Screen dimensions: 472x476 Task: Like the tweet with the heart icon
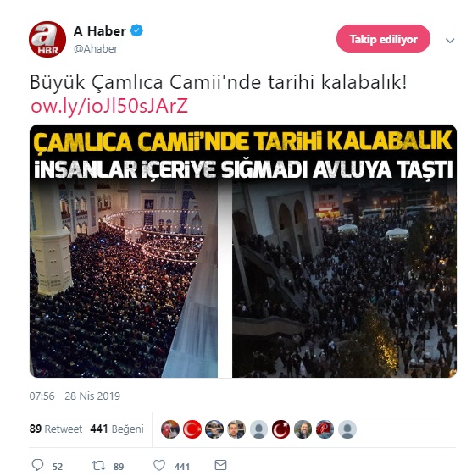(x=159, y=465)
